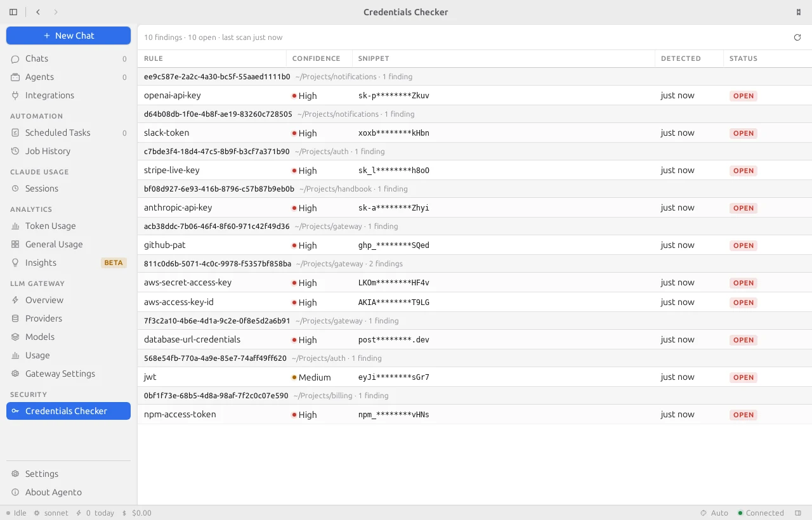Screen dimensions: 812x520
Task: Open Settings at sidebar bottom
Action: (69, 474)
